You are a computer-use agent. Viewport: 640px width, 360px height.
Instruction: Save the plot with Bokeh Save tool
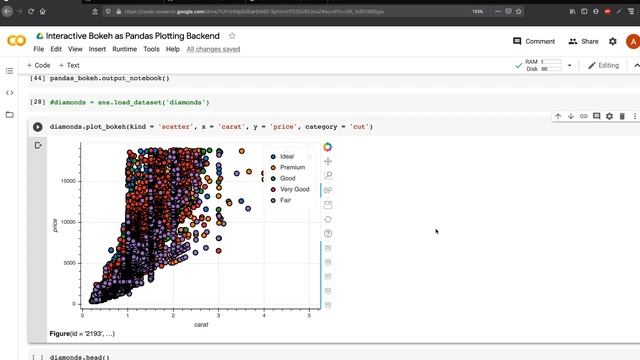click(x=328, y=205)
